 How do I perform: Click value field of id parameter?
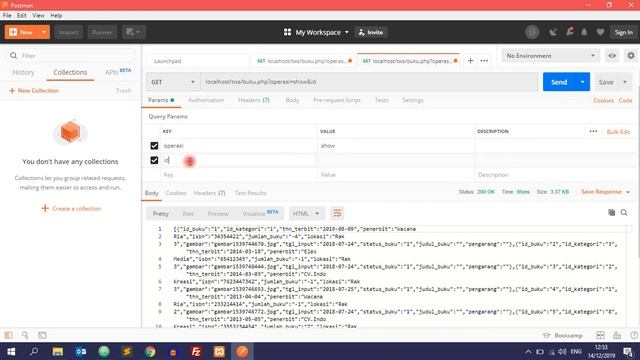click(396, 160)
